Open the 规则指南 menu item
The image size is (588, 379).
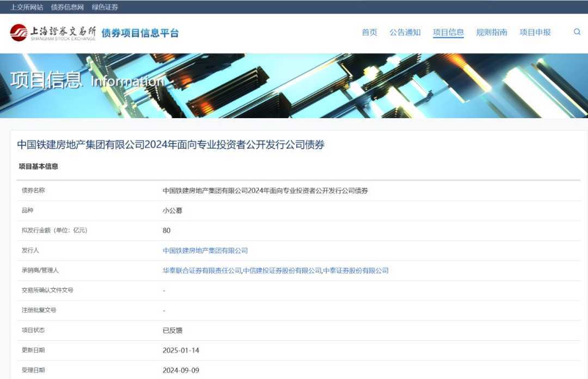tap(492, 32)
